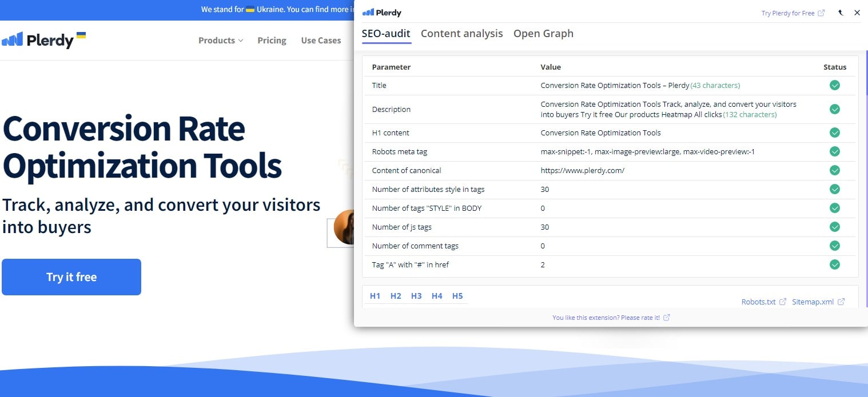Click the Plerdy logo in the extension popup

(382, 13)
